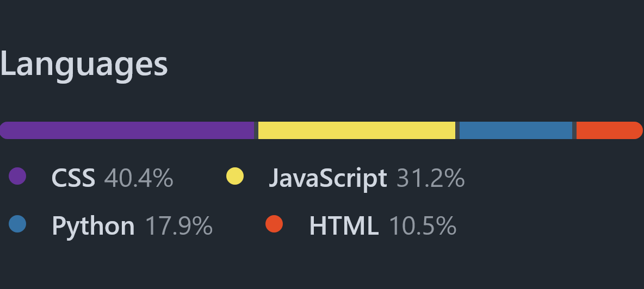Select the blue Python segment of the bar
Screen dimensions: 644x289
[x=516, y=130]
